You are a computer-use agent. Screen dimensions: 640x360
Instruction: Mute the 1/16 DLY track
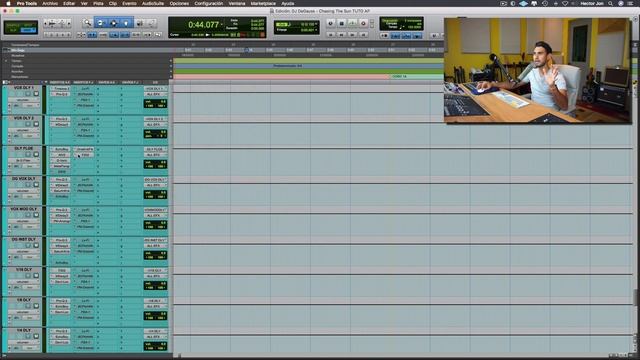[x=36, y=276]
